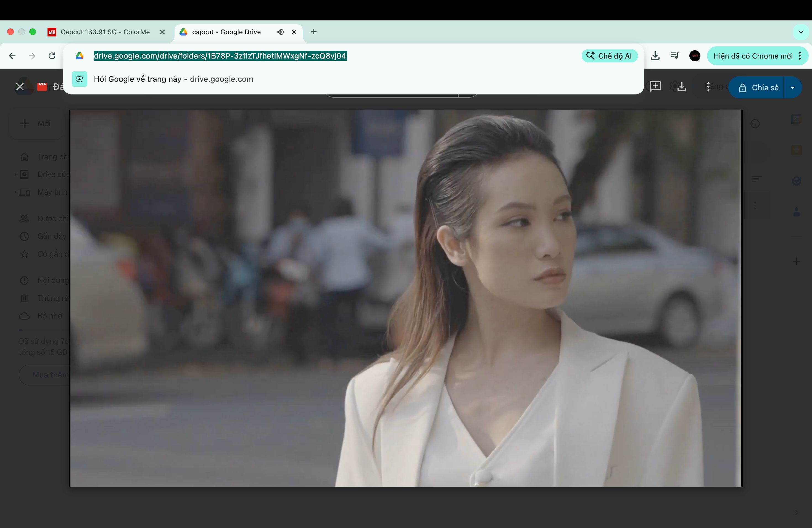
Task: Click the Chế độ AI mode chip
Action: (x=609, y=56)
